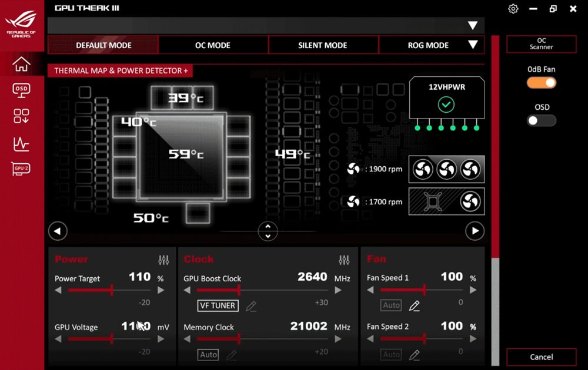This screenshot has width=588, height=370.
Task: Toggle the OSD switch
Action: tap(541, 120)
